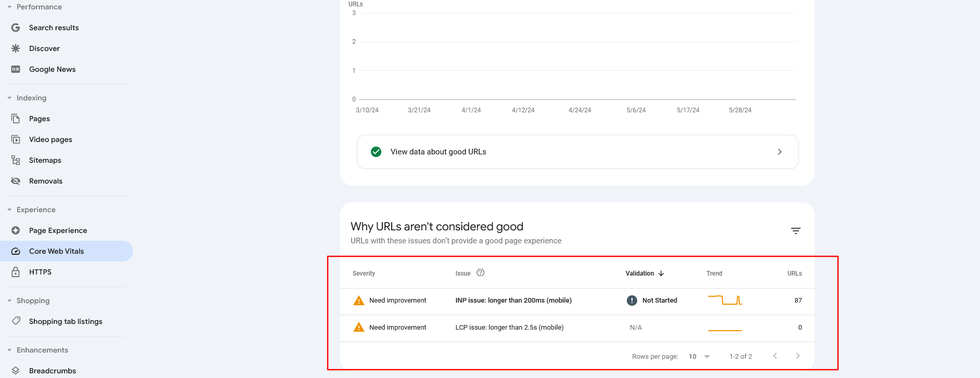Go to next page of issues
This screenshot has height=378, width=980.
point(797,356)
